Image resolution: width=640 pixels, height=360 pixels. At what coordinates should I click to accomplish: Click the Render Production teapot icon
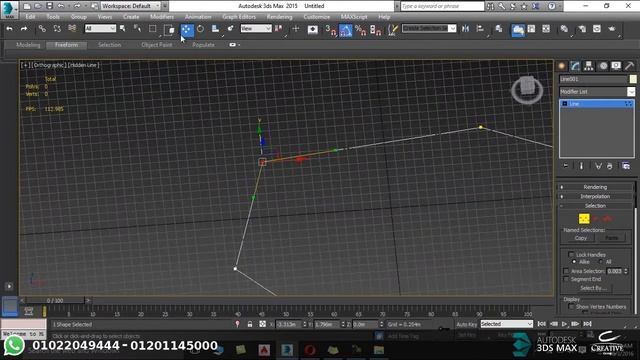click(611, 29)
